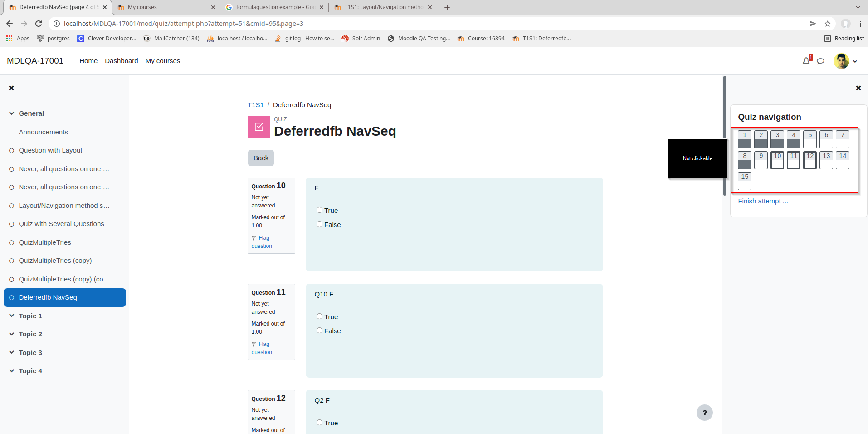Open the QuizMultipleTries (copy) activity

[x=55, y=261]
